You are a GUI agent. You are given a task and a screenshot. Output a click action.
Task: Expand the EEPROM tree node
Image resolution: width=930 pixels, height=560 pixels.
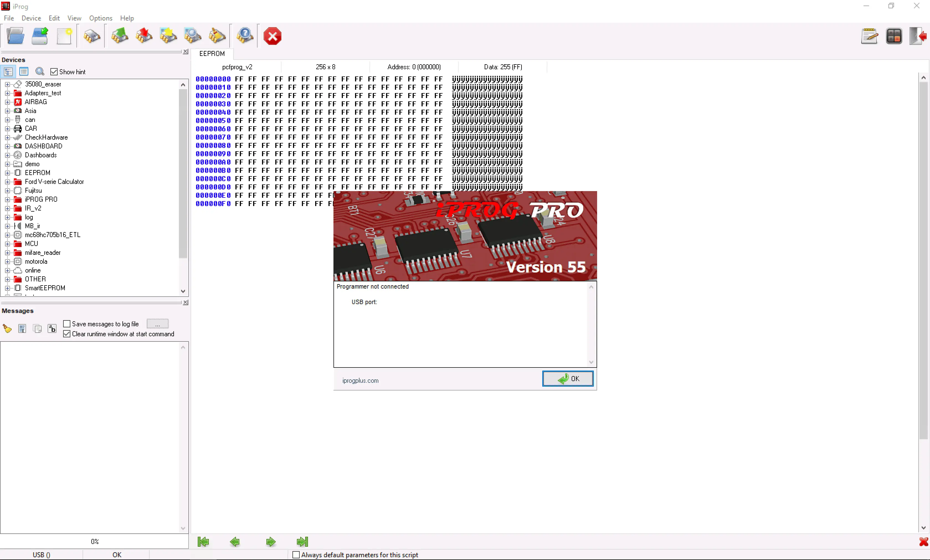(x=7, y=173)
